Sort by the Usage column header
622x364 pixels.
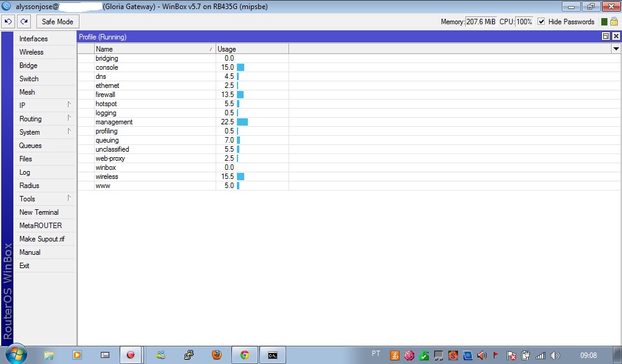(x=252, y=49)
